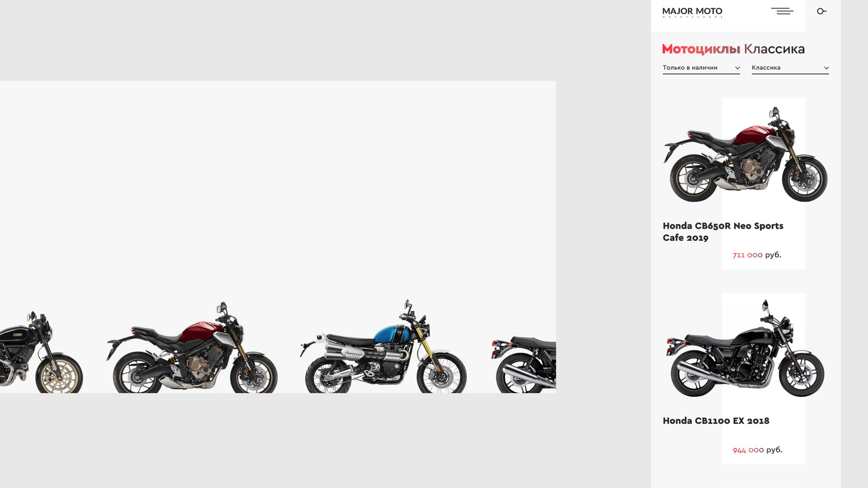This screenshot has width=868, height=488.
Task: Click the Major Moto logo
Action: [692, 12]
